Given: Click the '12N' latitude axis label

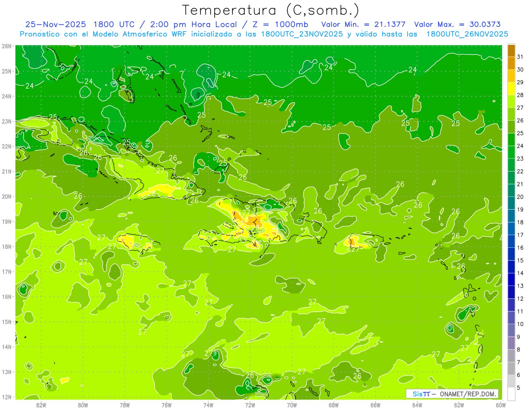Looking at the screenshot, I should [x=7, y=397].
